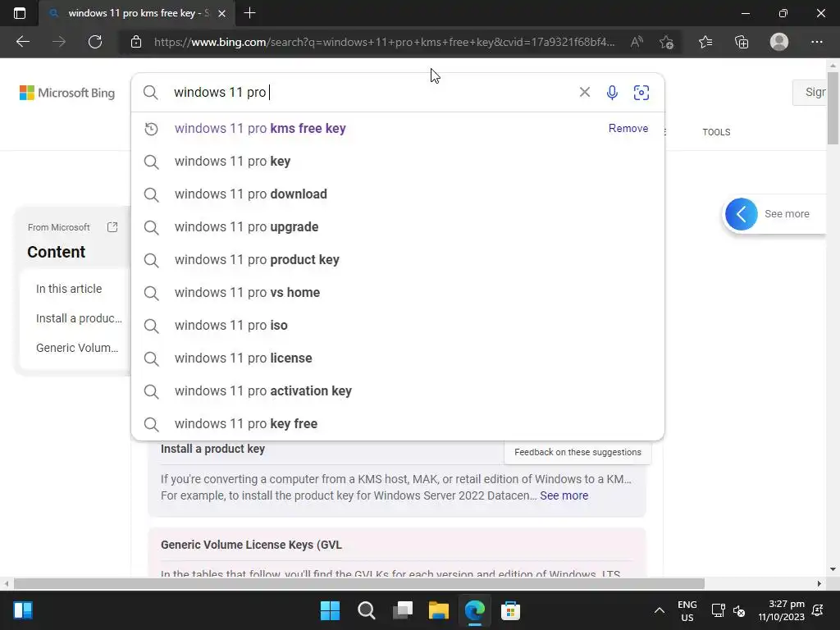840x630 pixels.
Task: Show hidden tray icons chevron
Action: coord(660,610)
